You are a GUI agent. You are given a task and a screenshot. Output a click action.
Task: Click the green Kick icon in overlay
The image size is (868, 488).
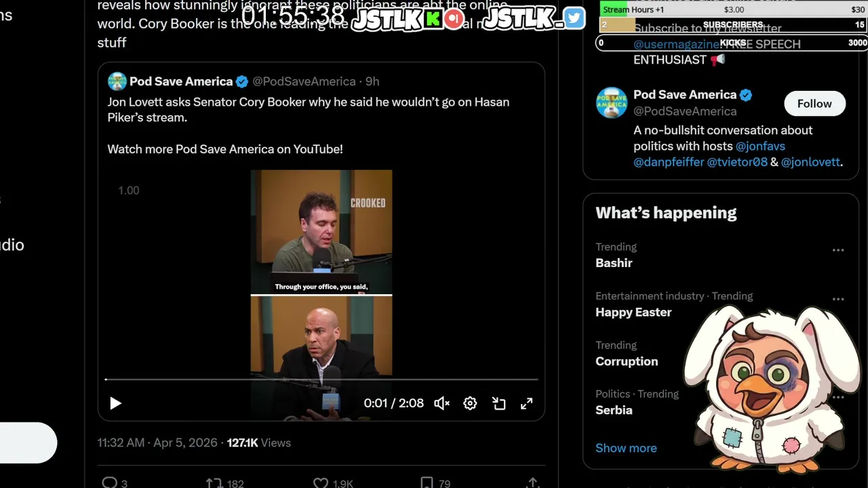coord(433,19)
